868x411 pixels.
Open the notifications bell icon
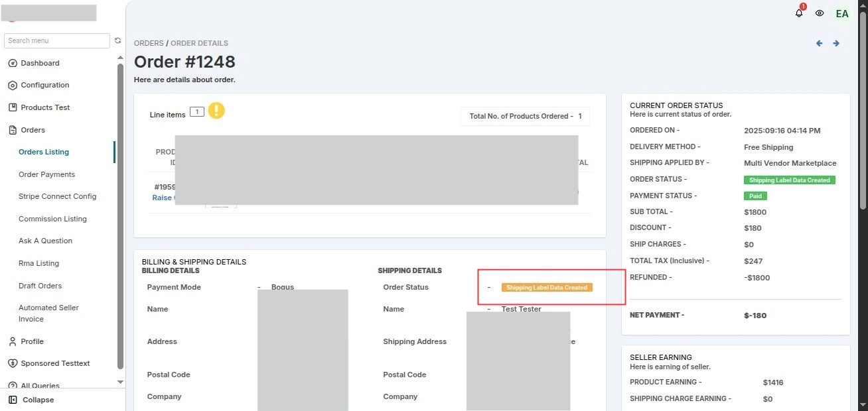[799, 13]
